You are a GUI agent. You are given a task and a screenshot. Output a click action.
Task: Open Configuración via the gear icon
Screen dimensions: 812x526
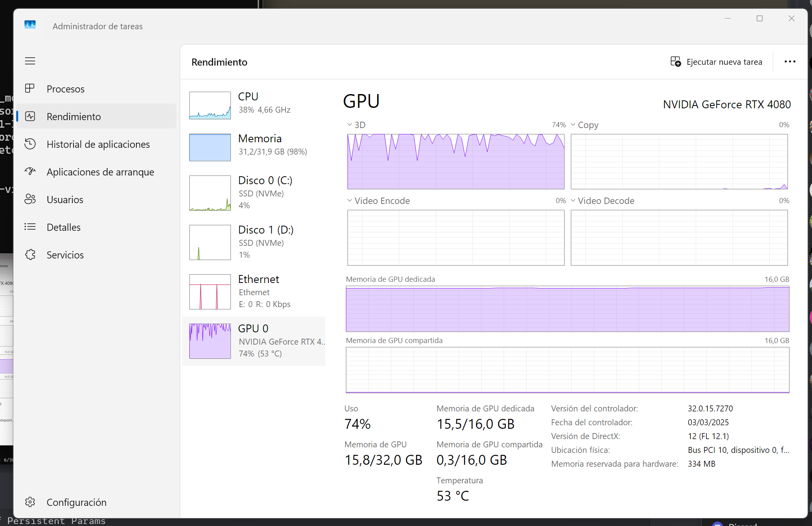(30, 502)
